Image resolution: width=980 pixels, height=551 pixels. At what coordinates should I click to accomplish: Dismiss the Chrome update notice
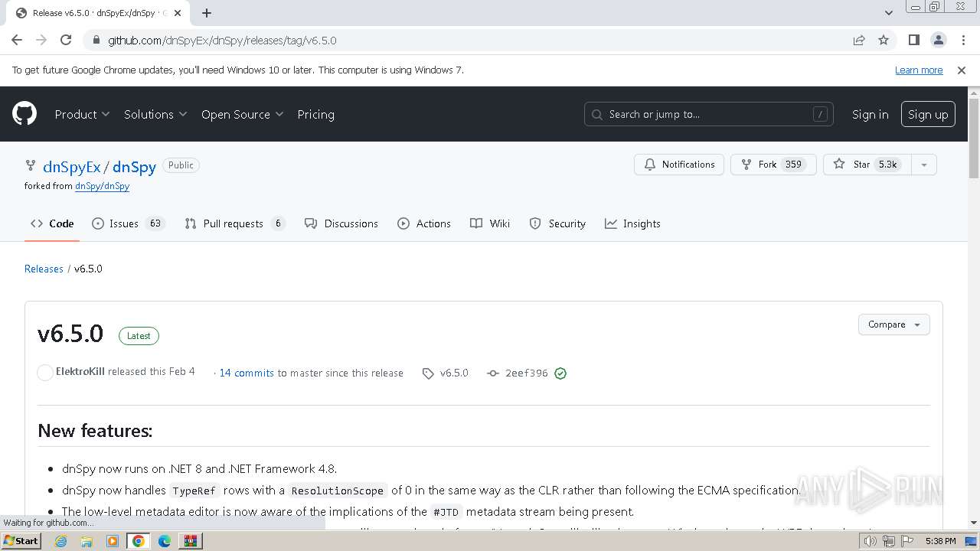tap(962, 70)
